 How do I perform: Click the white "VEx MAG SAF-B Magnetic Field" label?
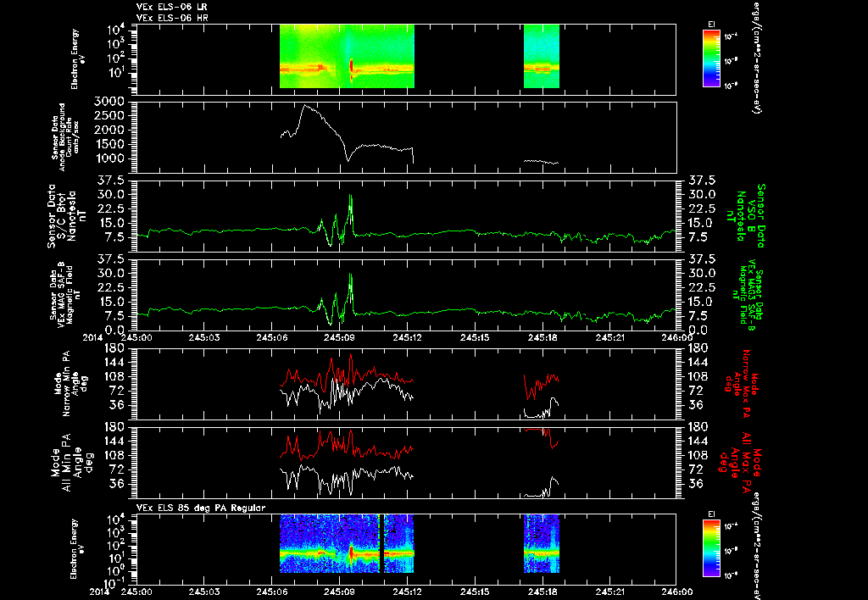64,295
